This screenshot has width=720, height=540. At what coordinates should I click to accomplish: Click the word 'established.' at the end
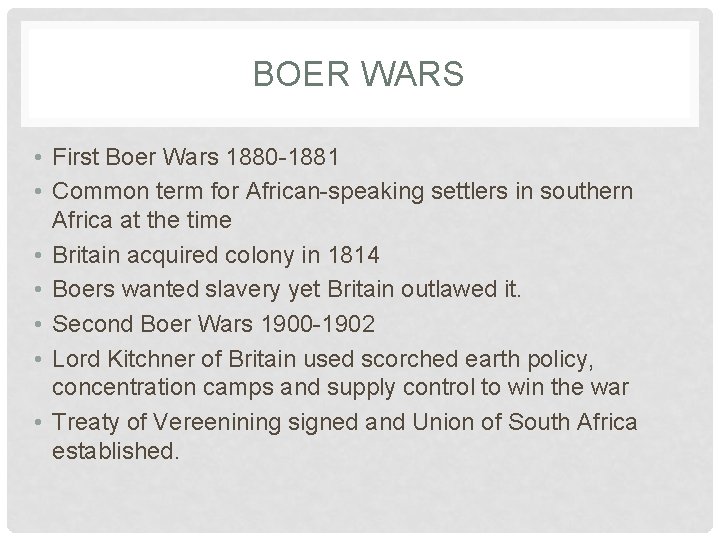[115, 452]
